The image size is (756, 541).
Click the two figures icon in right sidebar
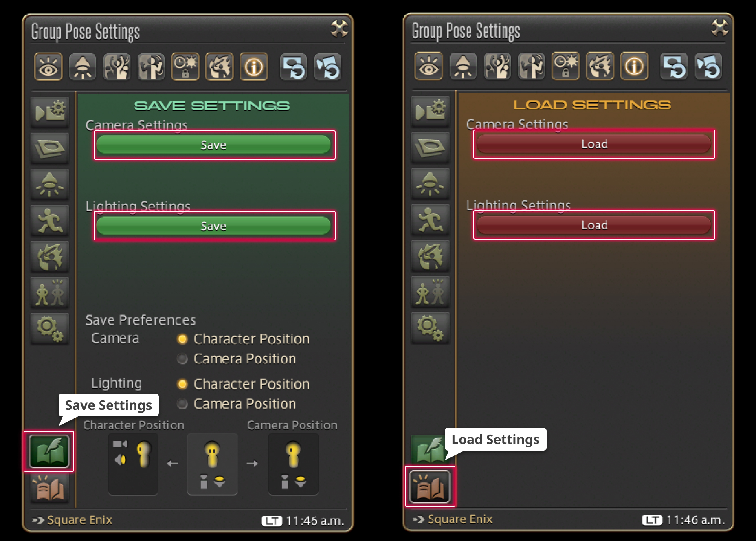point(430,292)
